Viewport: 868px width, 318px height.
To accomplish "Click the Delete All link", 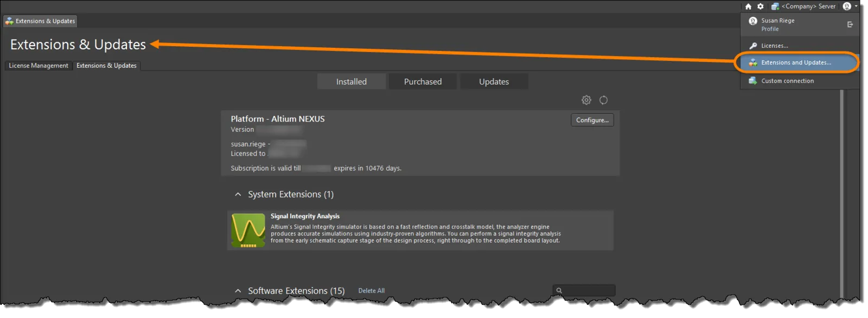I will (372, 291).
